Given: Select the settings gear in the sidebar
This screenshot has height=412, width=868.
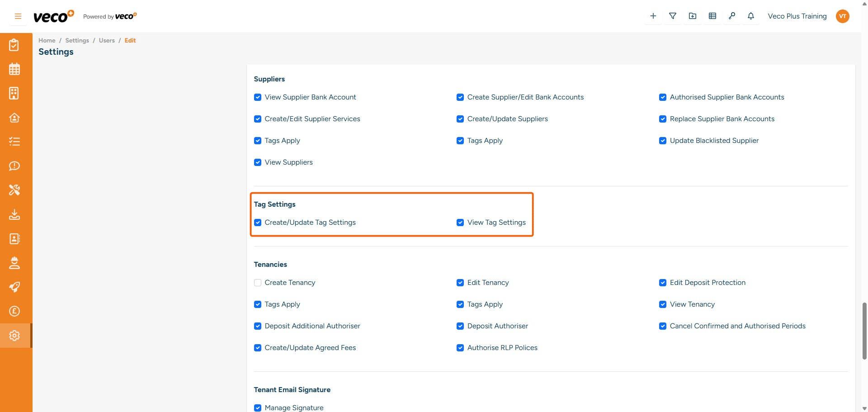Looking at the screenshot, I should click(x=14, y=336).
